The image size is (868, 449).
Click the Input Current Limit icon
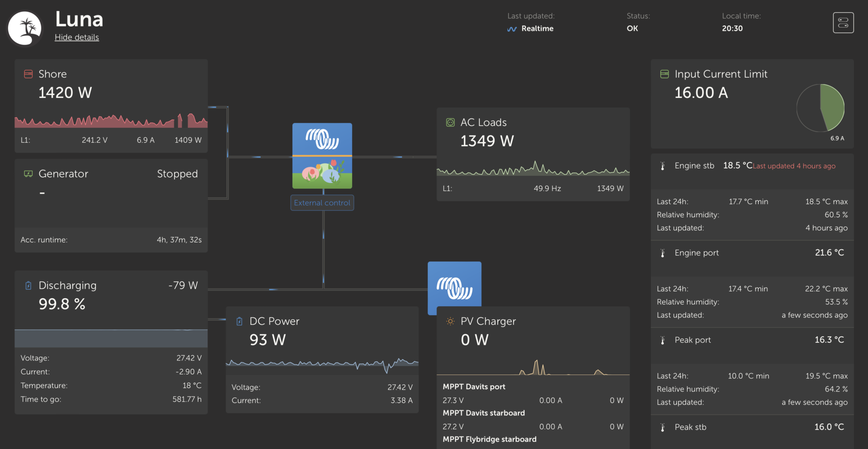[x=665, y=74]
